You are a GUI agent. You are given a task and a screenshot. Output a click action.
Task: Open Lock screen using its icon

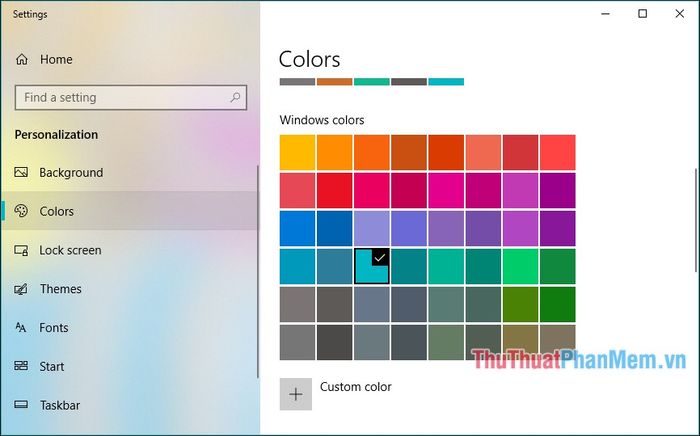[x=21, y=250]
